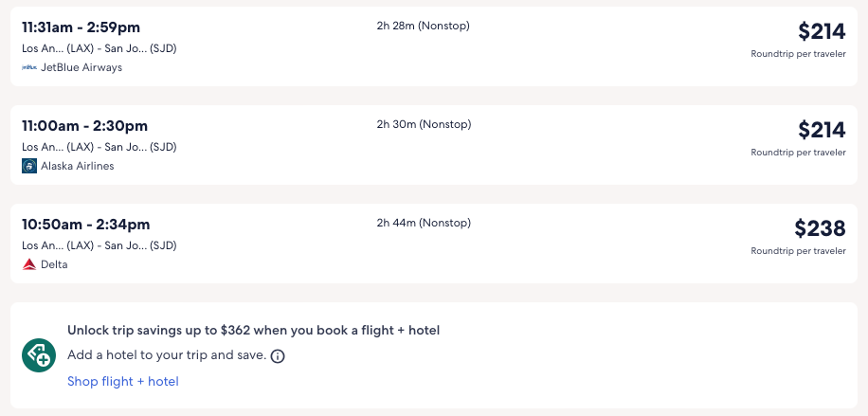Click the $214 price on the JetBlue flight

[x=822, y=31]
